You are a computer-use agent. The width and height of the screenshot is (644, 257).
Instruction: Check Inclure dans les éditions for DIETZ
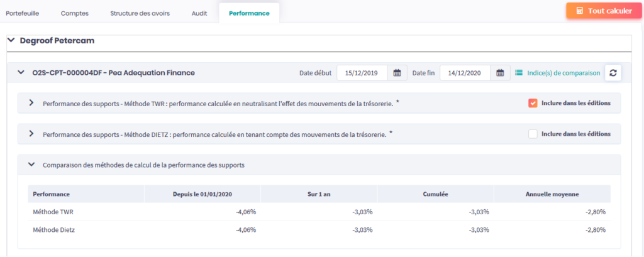[x=533, y=133]
